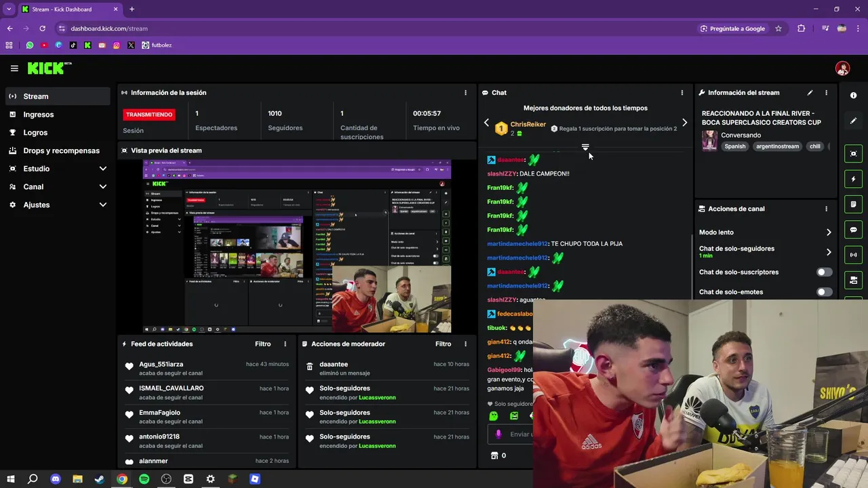Click the green-bordered capture frame icon in right rail
The height and width of the screenshot is (488, 868).
[854, 154]
